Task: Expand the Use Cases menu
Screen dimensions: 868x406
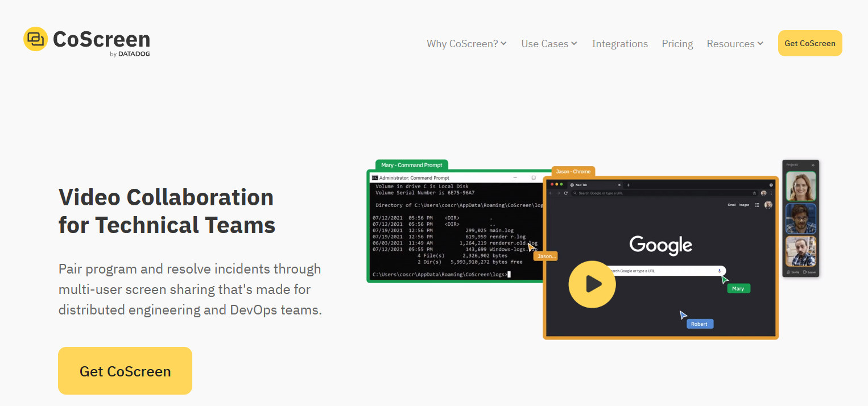Action: click(x=549, y=44)
